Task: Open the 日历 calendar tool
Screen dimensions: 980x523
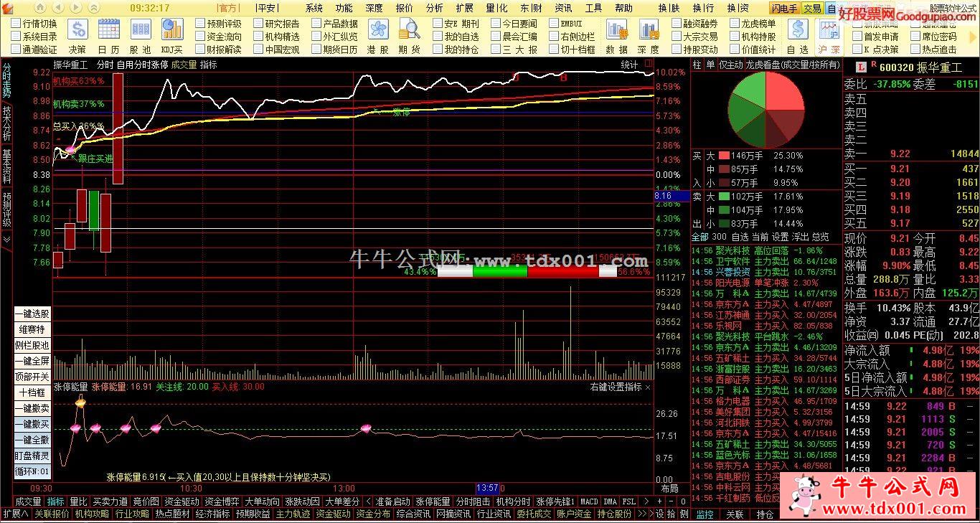Action: (x=109, y=29)
